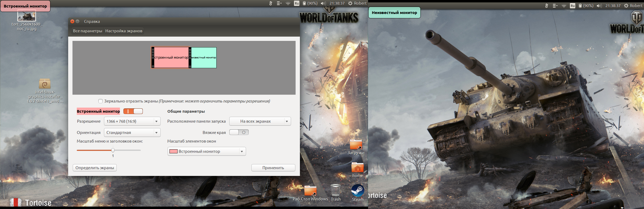Click the Масштаб меню и заголовков окон slider
This screenshot has height=209, width=644.
point(113,150)
